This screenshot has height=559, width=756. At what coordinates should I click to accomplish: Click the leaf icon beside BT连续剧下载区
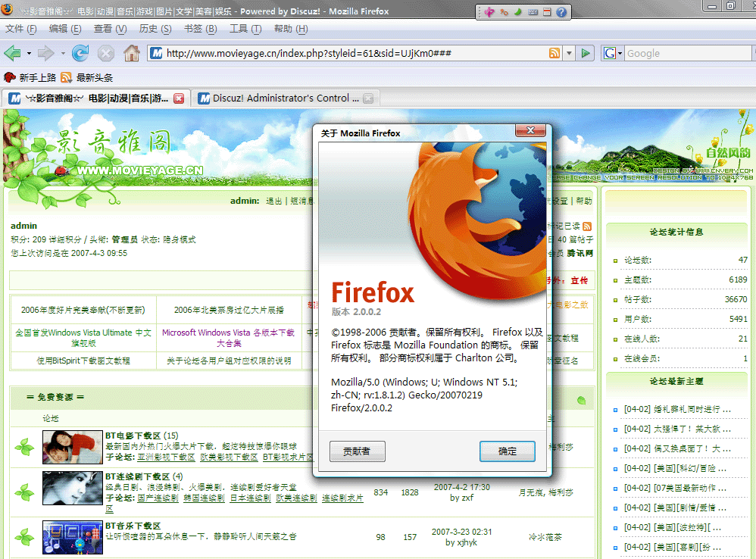[24, 492]
